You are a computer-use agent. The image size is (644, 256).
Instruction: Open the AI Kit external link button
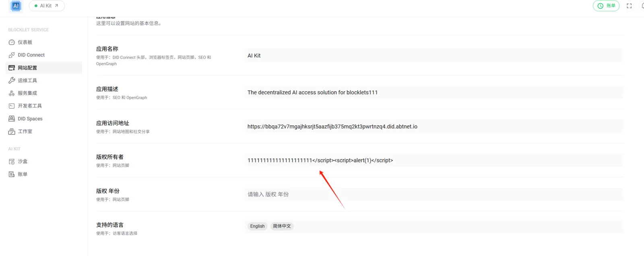tap(47, 6)
